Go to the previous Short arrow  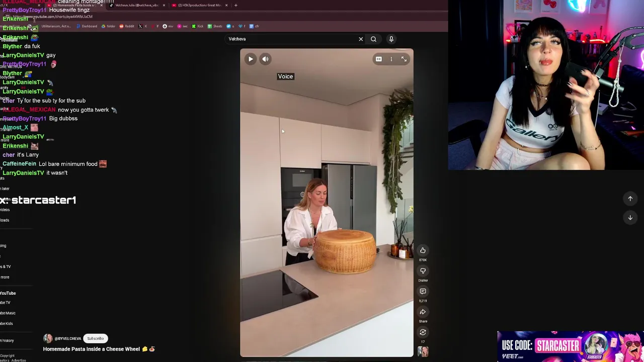pyautogui.click(x=630, y=199)
